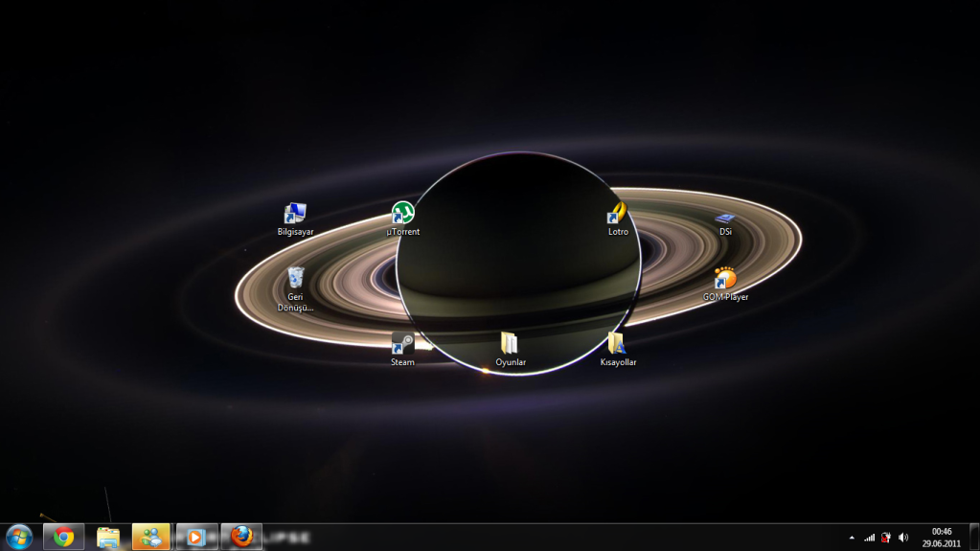Open Windows Media Player from taskbar
The image size is (980, 551).
pos(196,537)
